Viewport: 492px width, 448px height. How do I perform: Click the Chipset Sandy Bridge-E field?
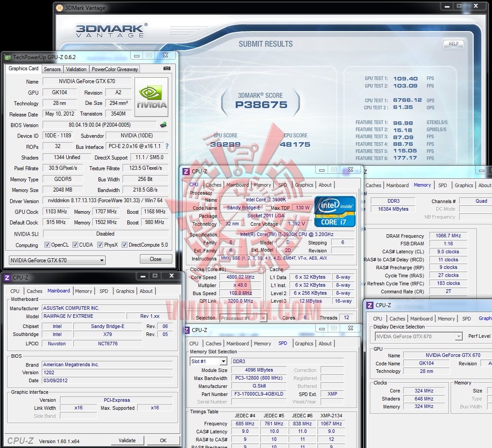click(107, 326)
